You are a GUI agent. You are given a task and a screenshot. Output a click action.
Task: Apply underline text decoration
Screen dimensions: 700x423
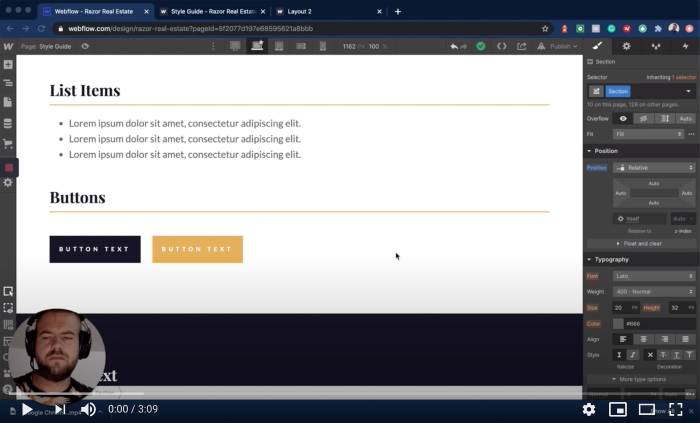tap(677, 355)
